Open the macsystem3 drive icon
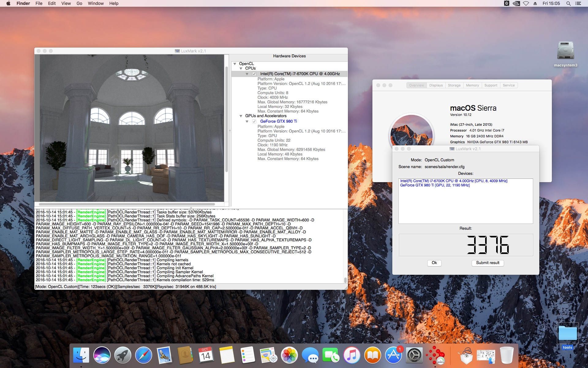Screen dimensions: 588x368 coord(565,54)
